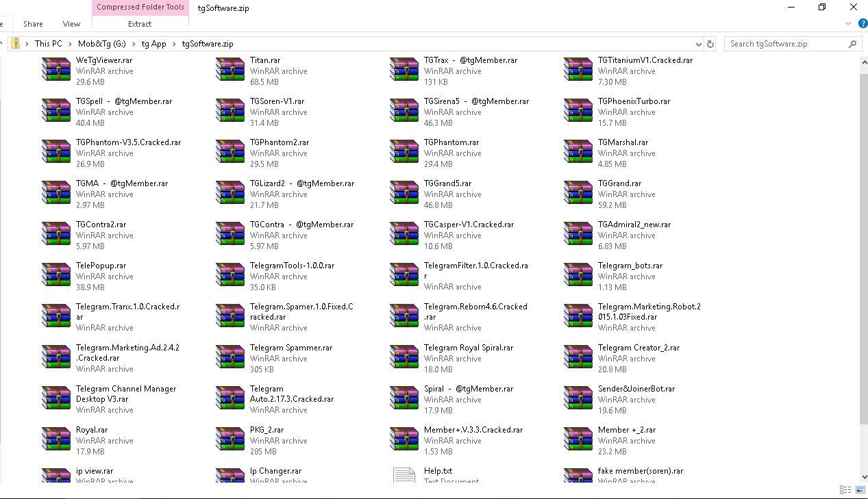
Task: Switch to large icons view layout
Action: pyautogui.click(x=859, y=490)
